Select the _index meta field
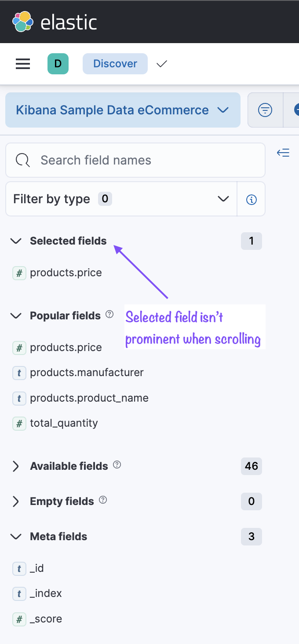 (x=46, y=593)
